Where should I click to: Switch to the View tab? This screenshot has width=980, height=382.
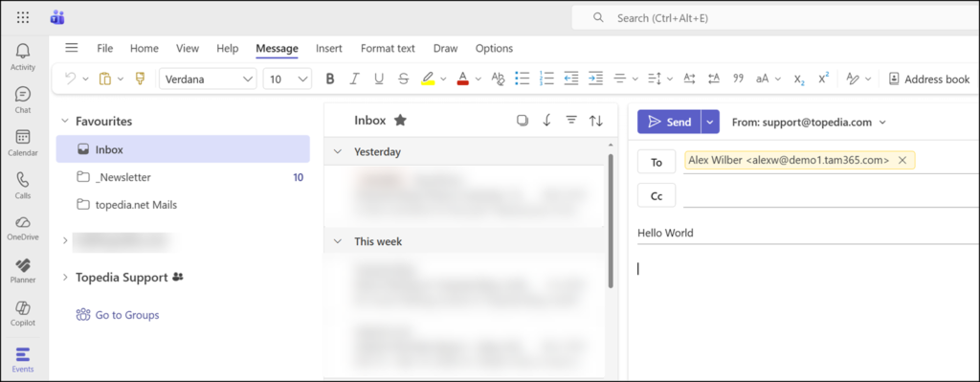coord(188,48)
